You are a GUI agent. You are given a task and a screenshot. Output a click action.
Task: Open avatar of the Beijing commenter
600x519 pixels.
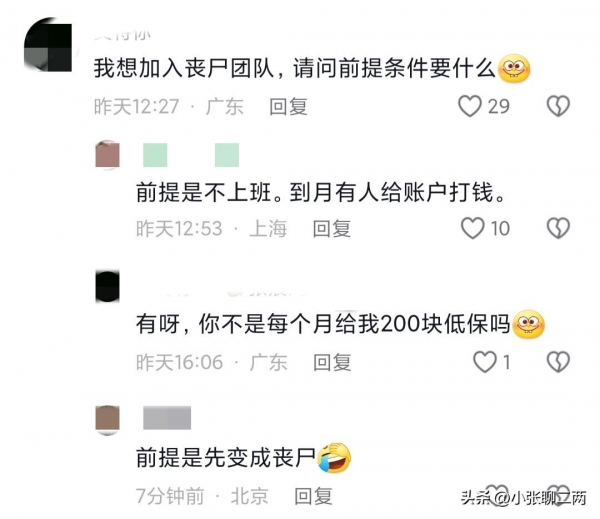[x=108, y=420]
